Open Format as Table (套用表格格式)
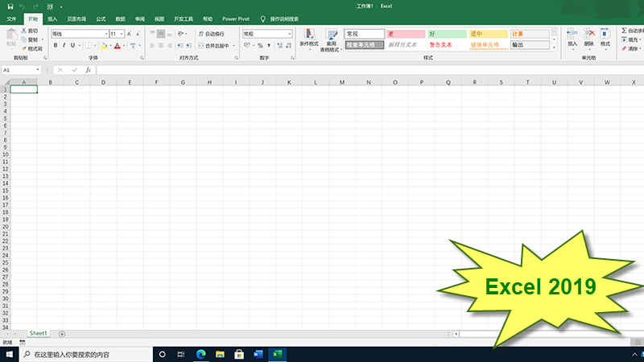644x362 pixels. 331,40
